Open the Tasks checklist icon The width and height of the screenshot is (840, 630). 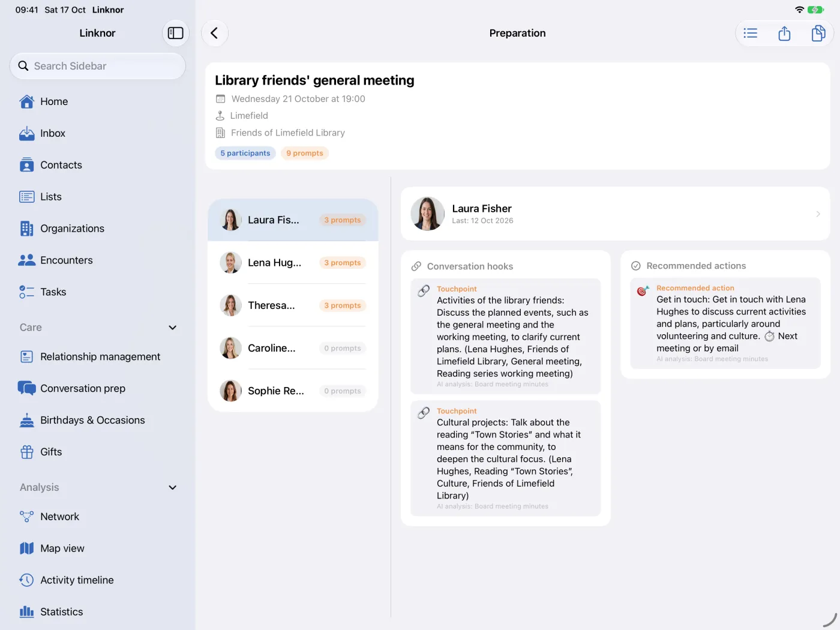tap(27, 292)
